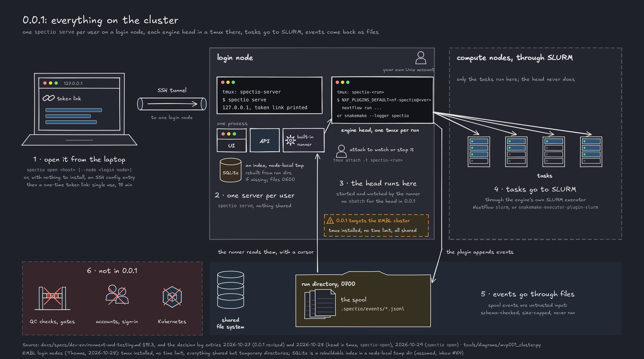644x359 pixels.
Task: Click the "SSH tunnel" label
Action: pos(172,90)
